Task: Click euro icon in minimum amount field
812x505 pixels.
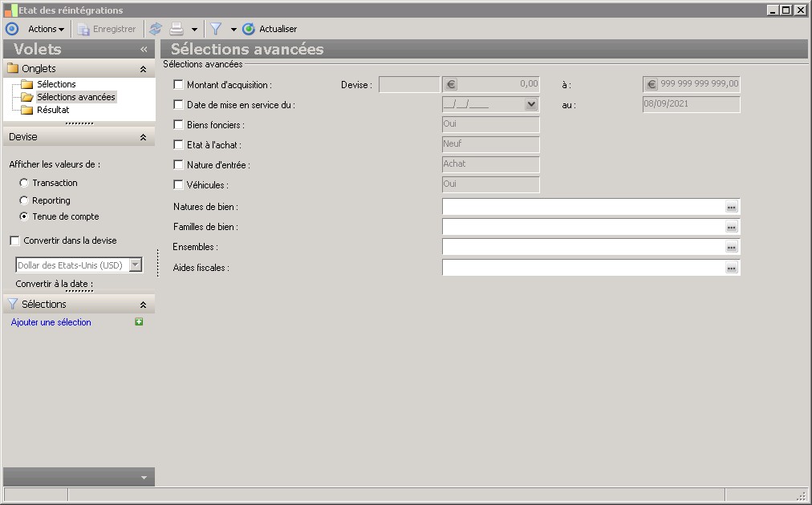Action: (x=451, y=84)
